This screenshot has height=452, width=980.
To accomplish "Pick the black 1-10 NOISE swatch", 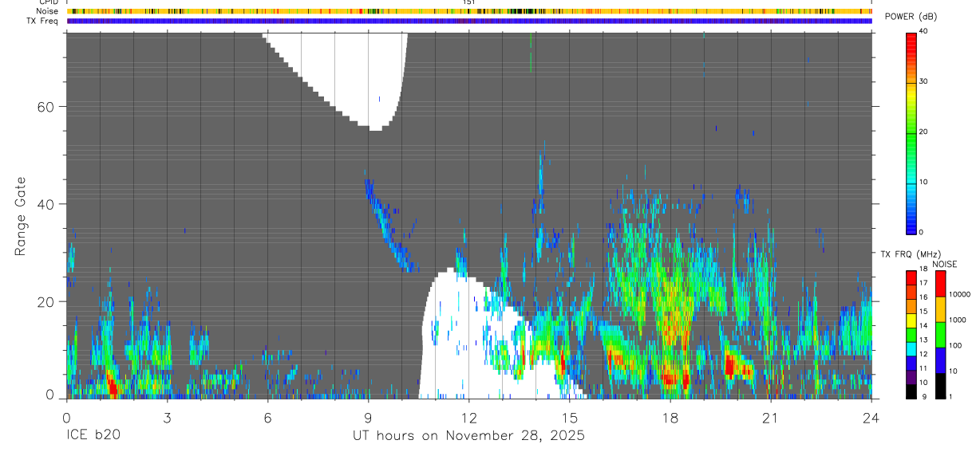I will click(x=940, y=384).
